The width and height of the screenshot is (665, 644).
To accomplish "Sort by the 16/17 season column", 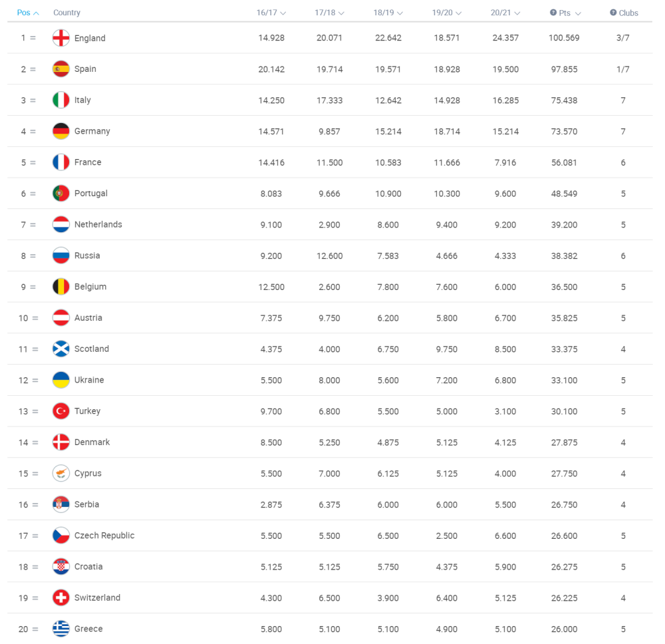I will click(283, 13).
